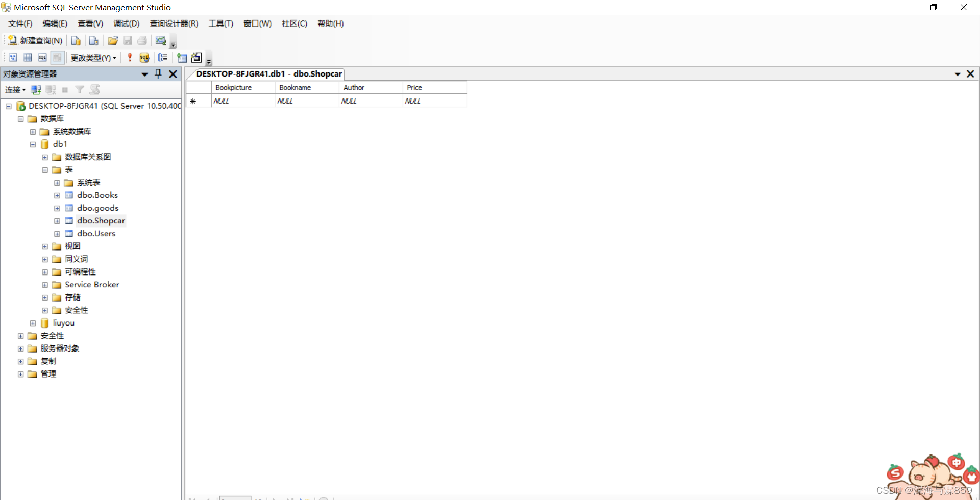Connect to a server in Object Explorer

point(35,90)
